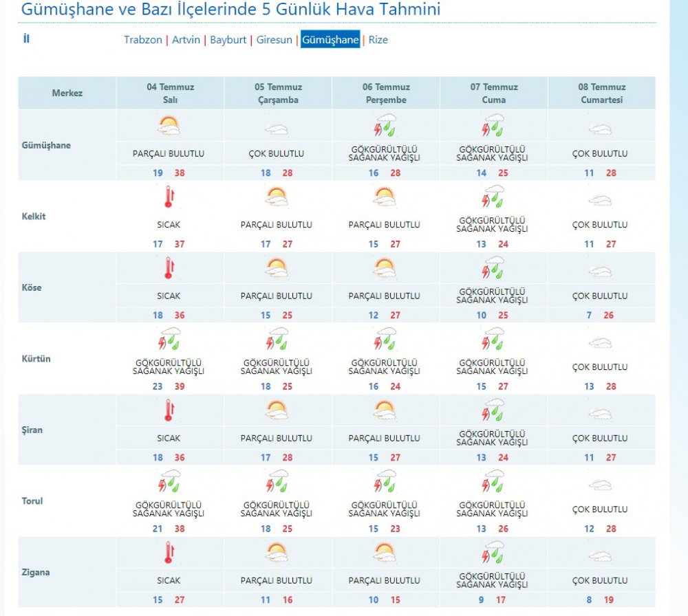Click Torul's thunderstorm icon for 05 Temmuz
Image resolution: width=688 pixels, height=616 pixels.
(277, 481)
